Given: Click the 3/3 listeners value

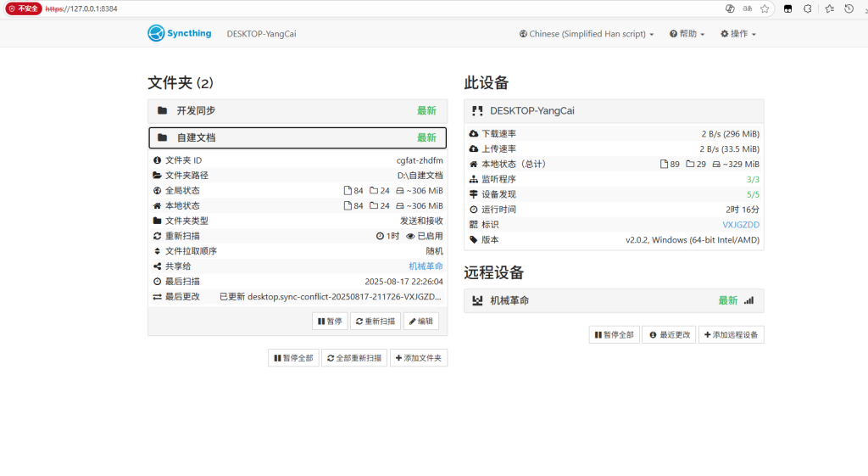Looking at the screenshot, I should (x=753, y=180).
